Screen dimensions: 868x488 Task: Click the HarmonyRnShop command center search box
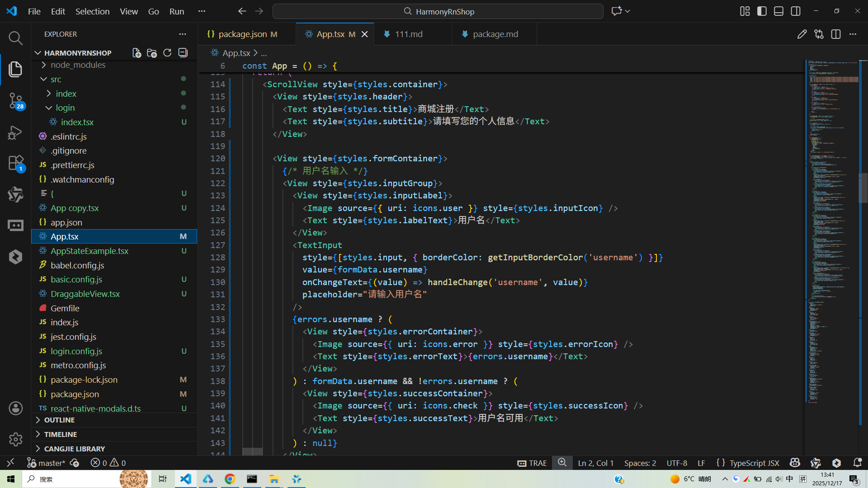438,11
